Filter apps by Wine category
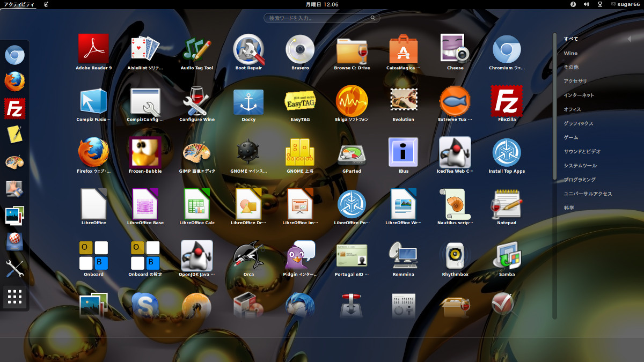Viewport: 644px width, 362px height. (570, 53)
